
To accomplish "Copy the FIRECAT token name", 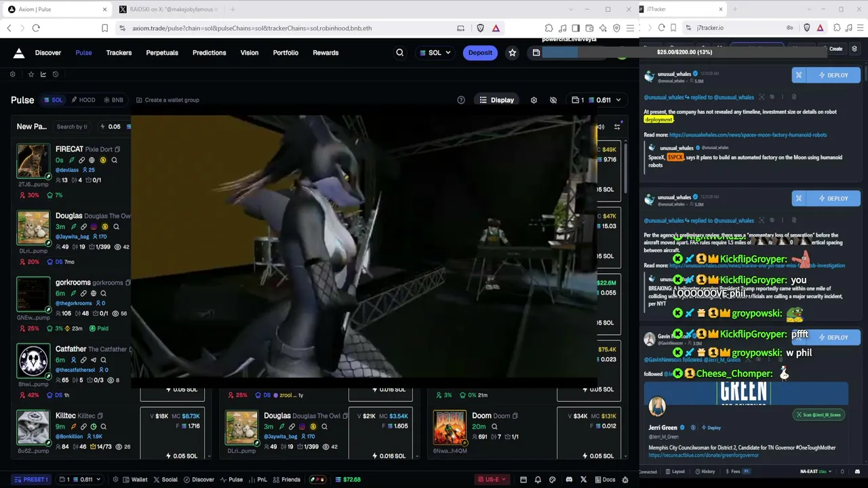I will [117, 149].
